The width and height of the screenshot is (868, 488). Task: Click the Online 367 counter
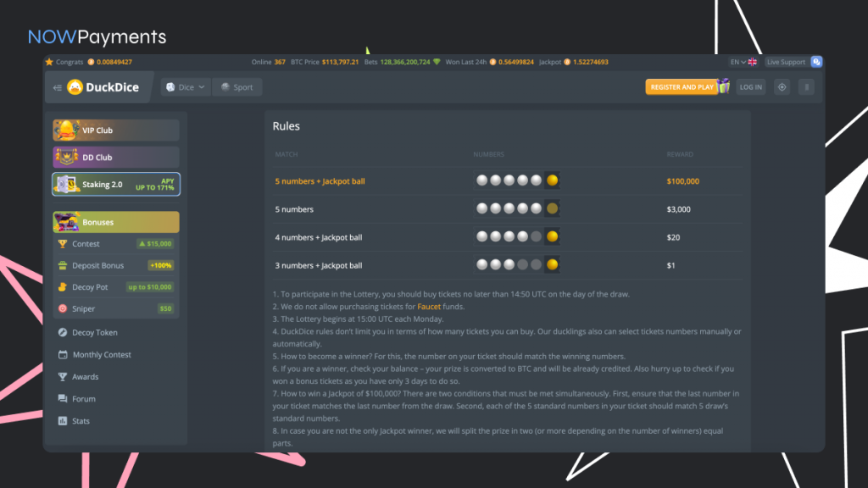tap(269, 62)
